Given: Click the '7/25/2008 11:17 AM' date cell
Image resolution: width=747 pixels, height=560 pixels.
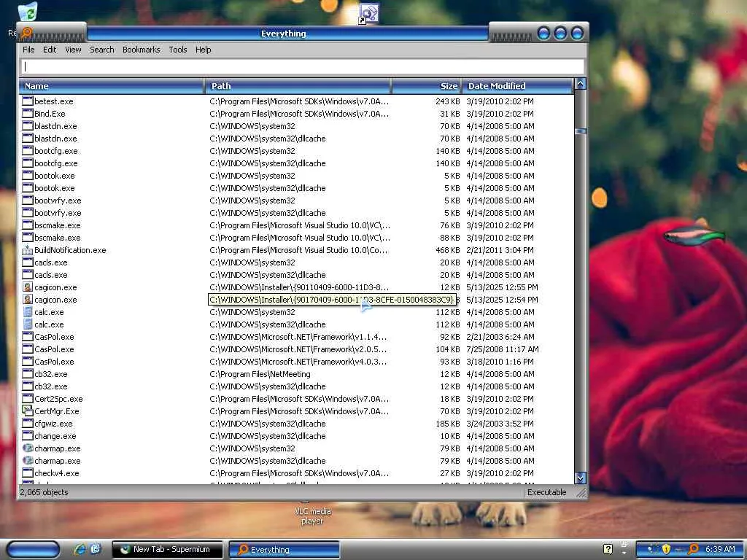Looking at the screenshot, I should 503,349.
